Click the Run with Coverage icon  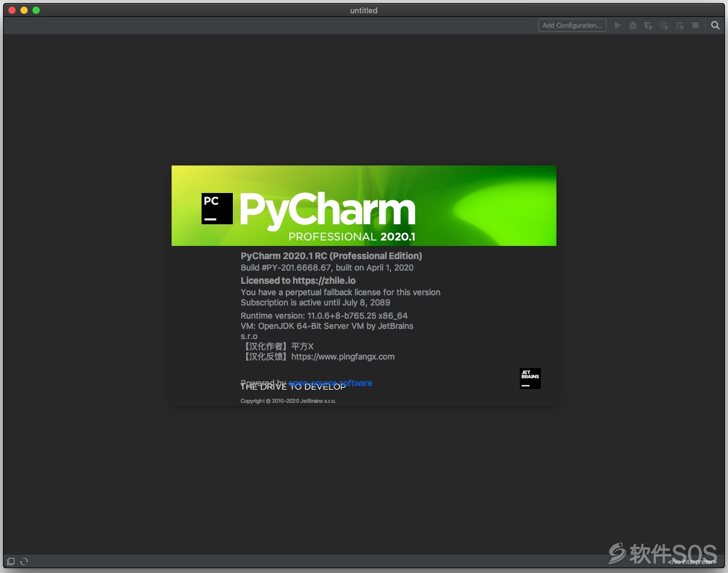[x=649, y=25]
